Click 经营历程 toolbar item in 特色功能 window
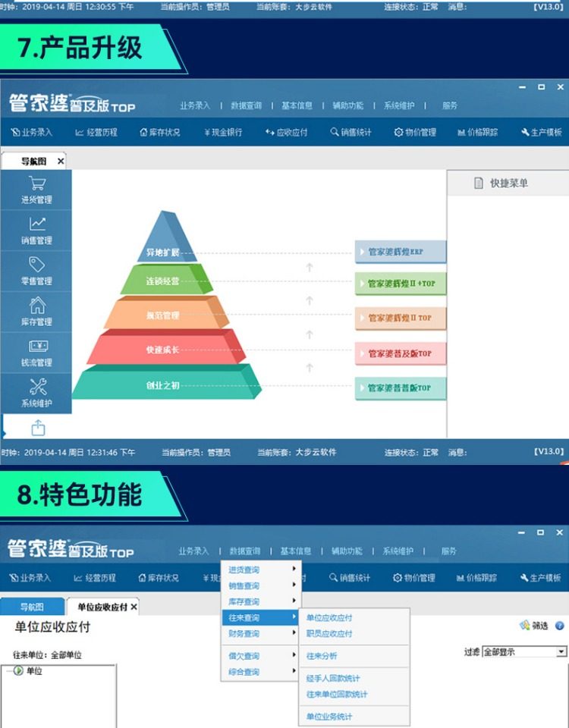This screenshot has width=569, height=728. coord(95,578)
